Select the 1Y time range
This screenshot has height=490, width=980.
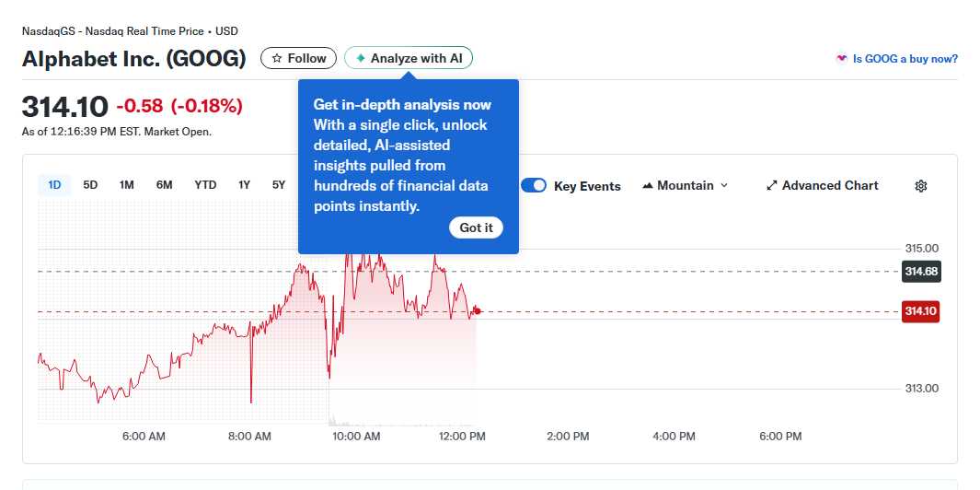pos(244,185)
